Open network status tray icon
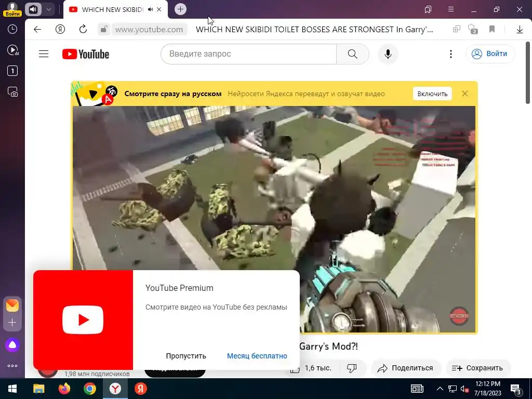 pyautogui.click(x=453, y=389)
